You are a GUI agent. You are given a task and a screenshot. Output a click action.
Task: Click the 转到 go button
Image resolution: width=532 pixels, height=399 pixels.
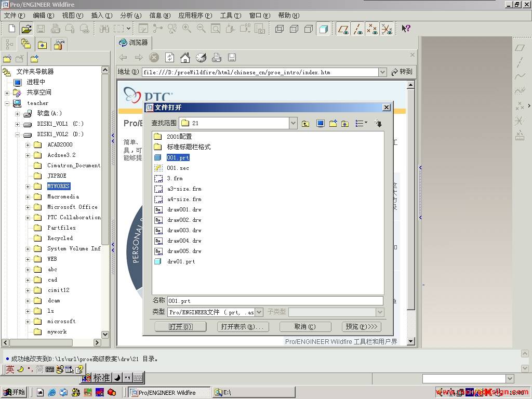tap(402, 72)
